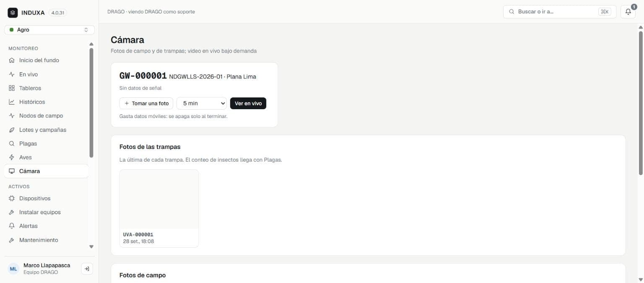
Task: Click the ML avatar circle
Action: click(14, 269)
